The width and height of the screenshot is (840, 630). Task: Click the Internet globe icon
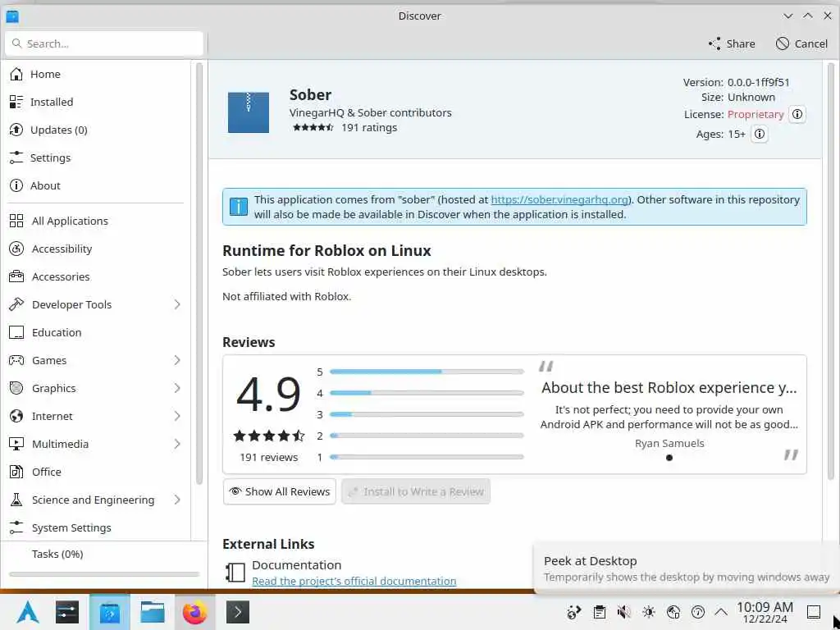[16, 416]
